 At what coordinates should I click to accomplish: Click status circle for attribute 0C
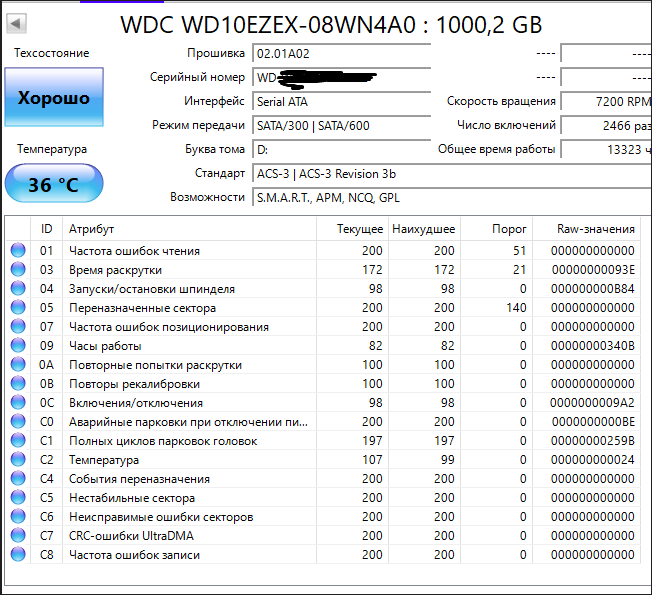(x=18, y=402)
